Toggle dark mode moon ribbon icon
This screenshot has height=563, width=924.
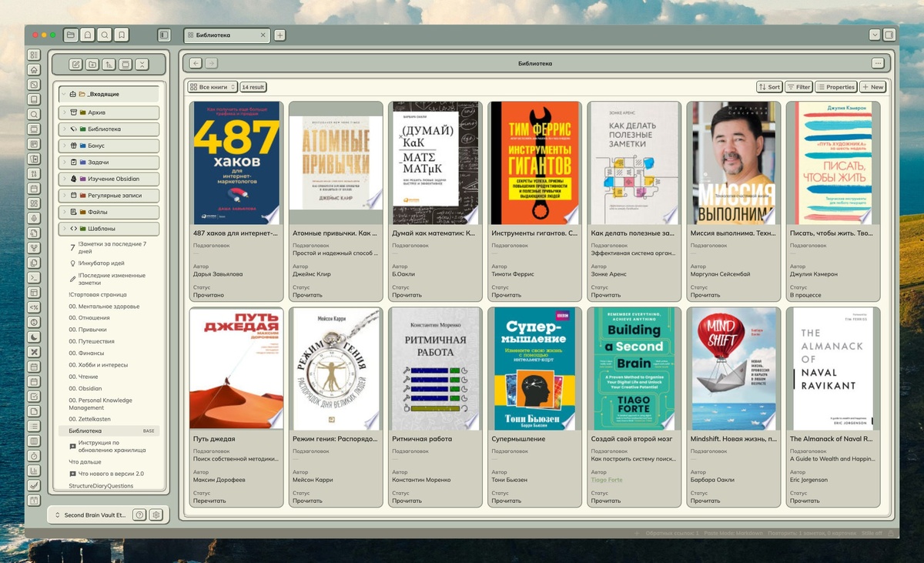tap(33, 337)
